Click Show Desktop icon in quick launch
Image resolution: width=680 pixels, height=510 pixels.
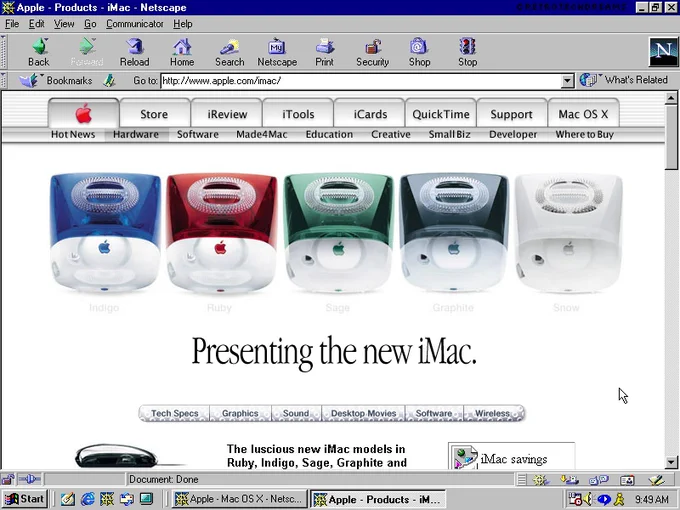(68, 499)
